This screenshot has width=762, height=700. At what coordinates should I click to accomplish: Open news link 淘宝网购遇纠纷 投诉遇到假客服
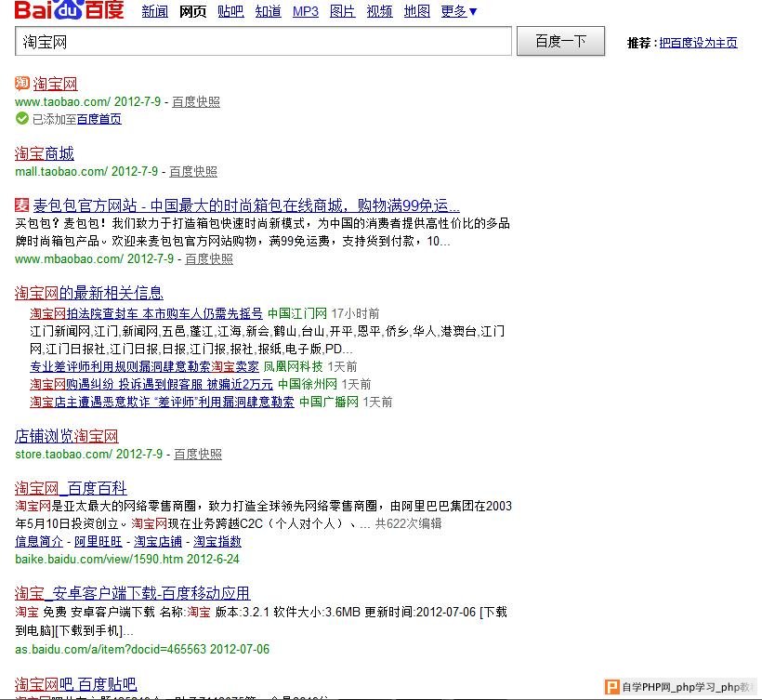click(x=151, y=385)
